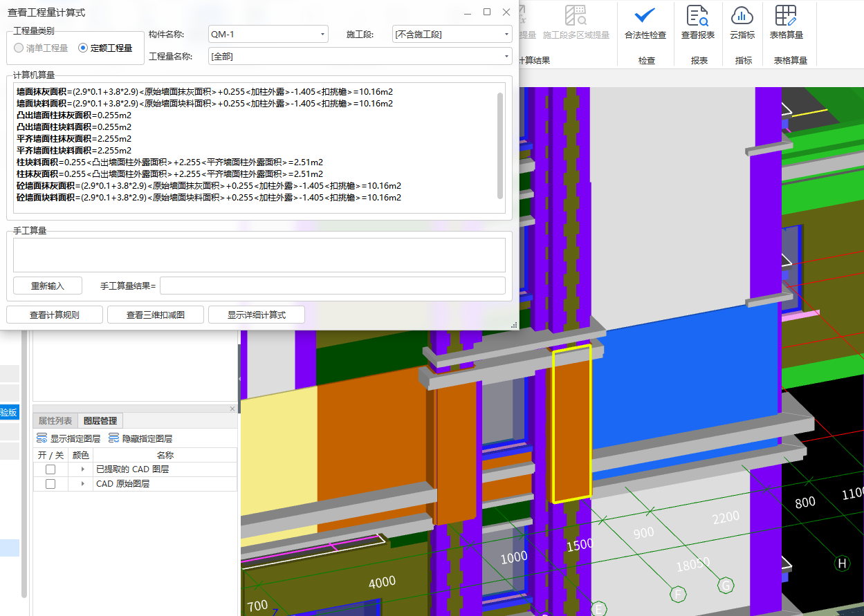The height and width of the screenshot is (616, 864).
Task: Click 显示指定图层 icon button
Action: [68, 438]
